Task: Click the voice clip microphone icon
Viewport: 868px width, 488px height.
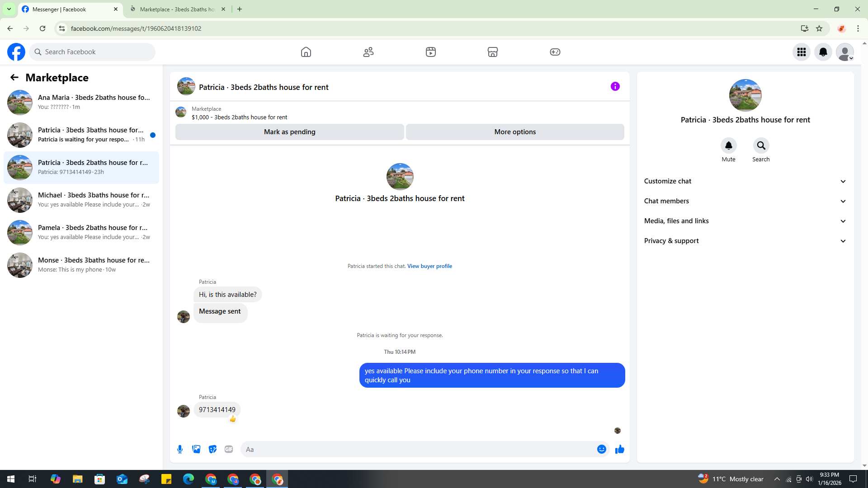Action: (180, 449)
